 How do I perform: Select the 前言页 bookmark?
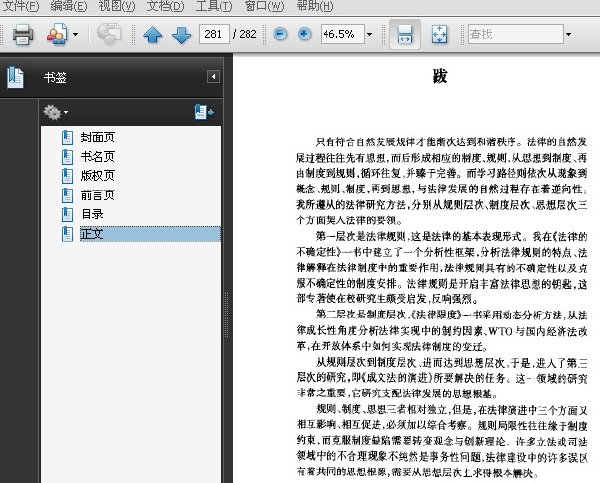(x=98, y=195)
